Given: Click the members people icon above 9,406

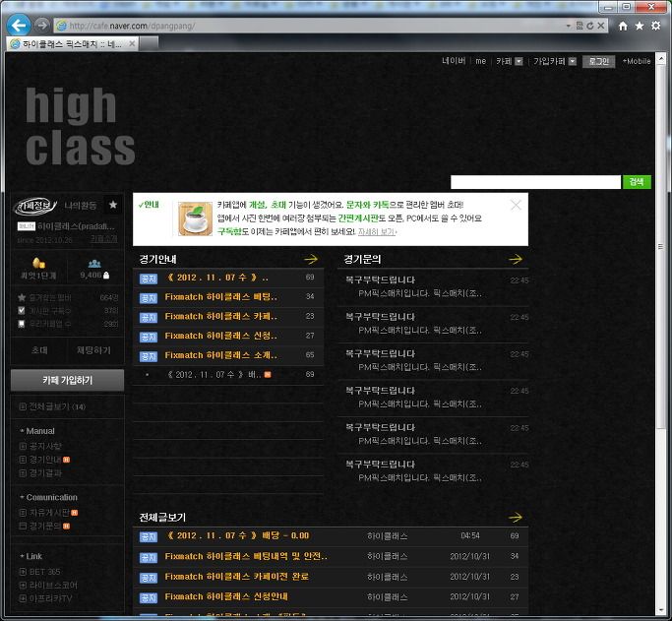Looking at the screenshot, I should (94, 264).
